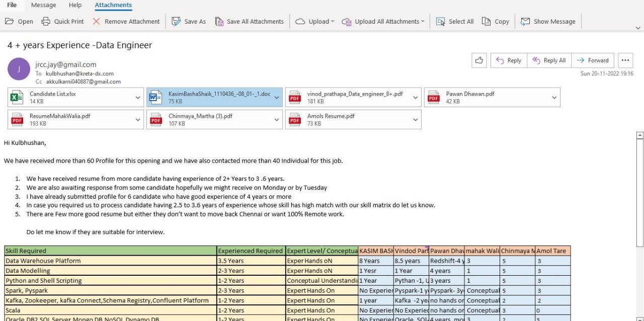Open the dropdown arrow on Candidate List.xlsx
This screenshot has height=321, width=644.
tap(138, 98)
